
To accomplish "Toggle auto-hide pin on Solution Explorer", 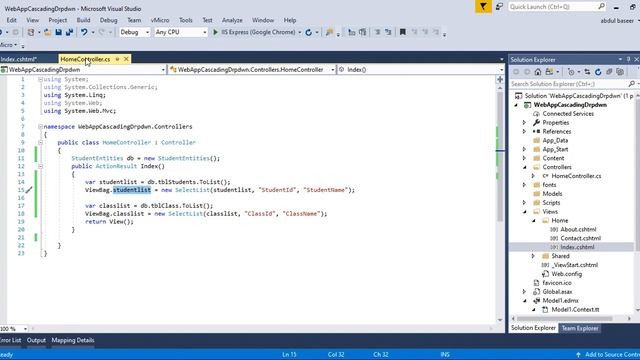I will [x=628, y=60].
